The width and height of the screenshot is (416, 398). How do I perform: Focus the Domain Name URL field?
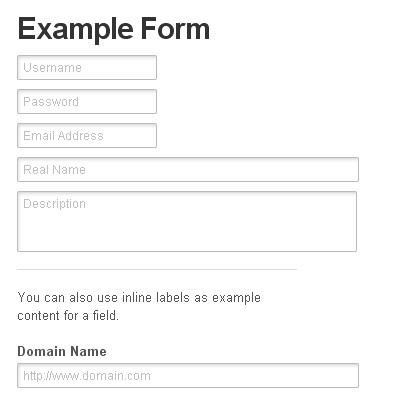coord(188,376)
